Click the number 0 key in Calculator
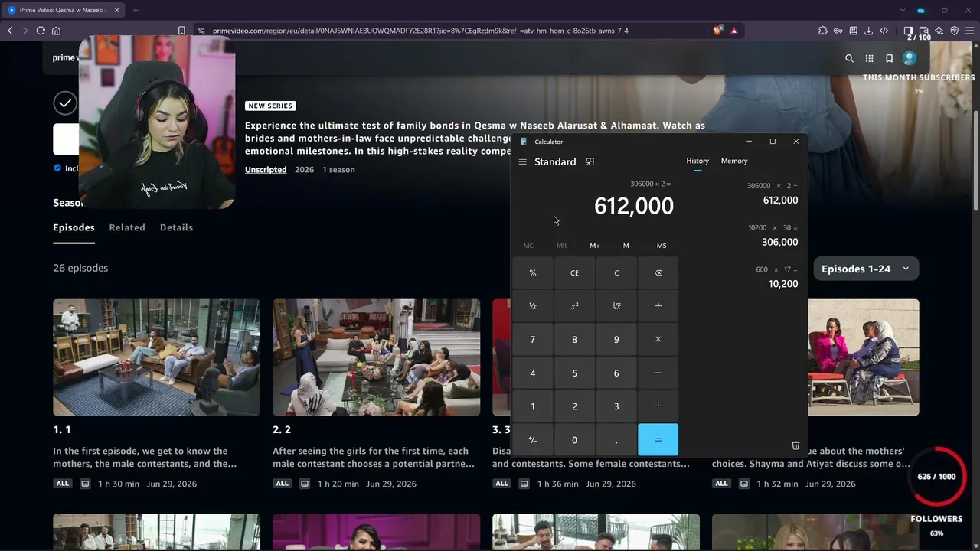 574,440
